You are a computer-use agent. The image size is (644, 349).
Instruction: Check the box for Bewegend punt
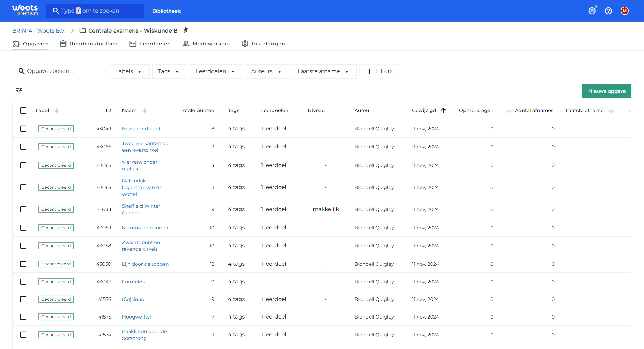23,129
